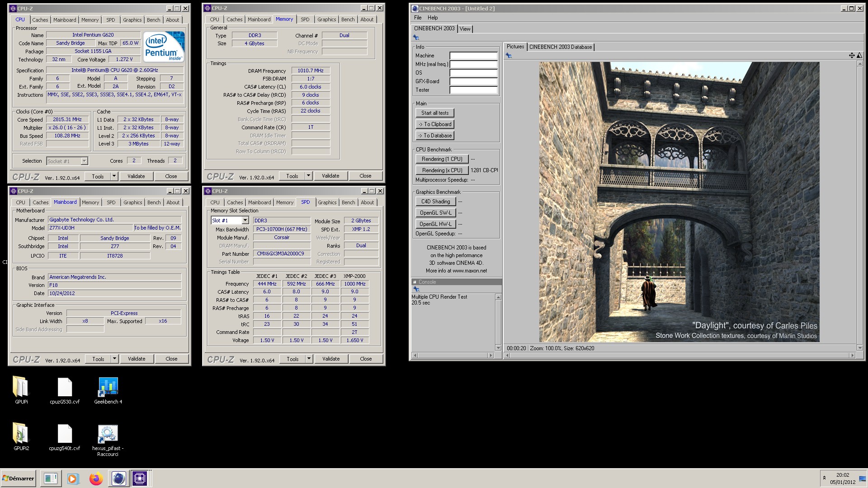Open the cpuzg540t.cvf file icon
This screenshot has width=868, height=488.
point(65,433)
